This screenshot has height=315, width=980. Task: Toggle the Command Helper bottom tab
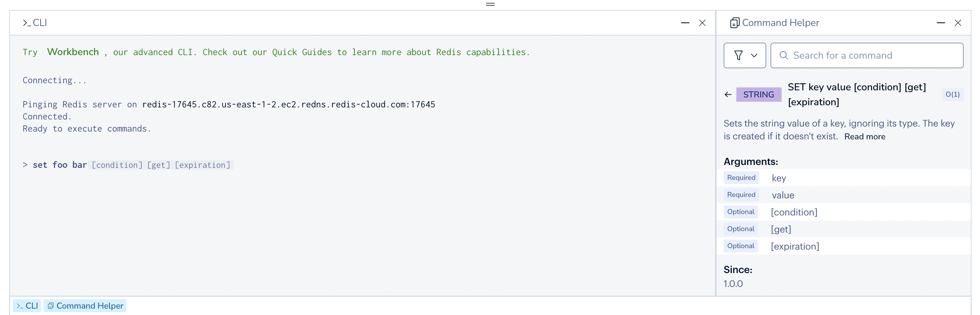(85, 306)
